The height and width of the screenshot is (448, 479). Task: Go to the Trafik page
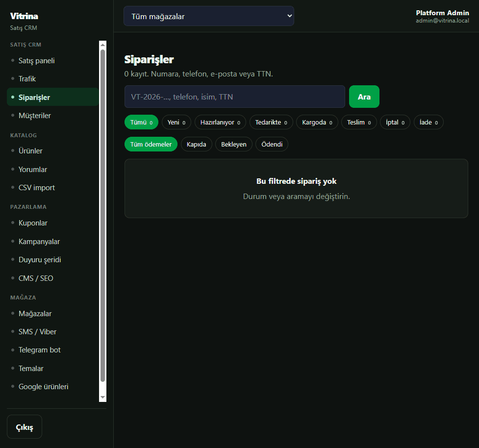tap(52, 79)
